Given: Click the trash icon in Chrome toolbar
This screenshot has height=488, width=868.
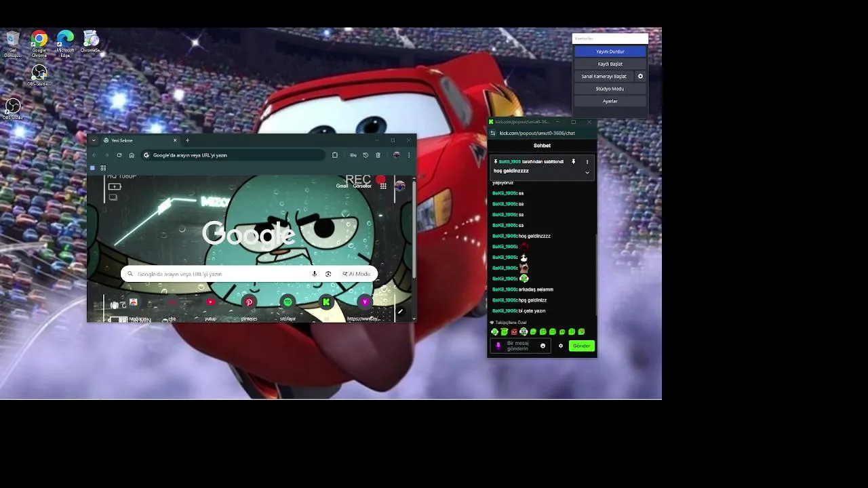Looking at the screenshot, I should [x=378, y=155].
